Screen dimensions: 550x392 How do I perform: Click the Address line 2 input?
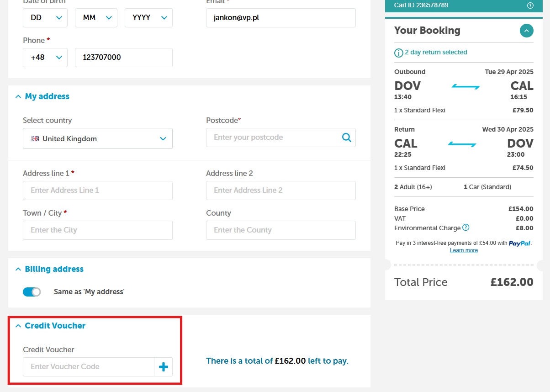[281, 191]
